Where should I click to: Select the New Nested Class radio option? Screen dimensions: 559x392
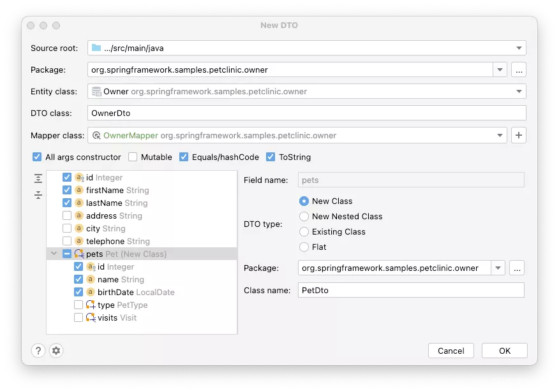(x=304, y=216)
